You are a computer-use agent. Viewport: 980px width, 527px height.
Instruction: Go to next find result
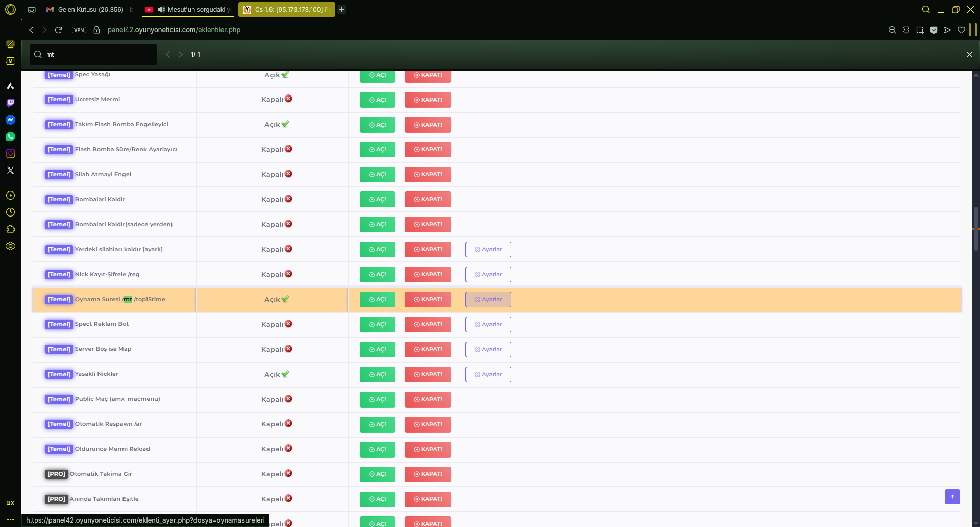180,54
